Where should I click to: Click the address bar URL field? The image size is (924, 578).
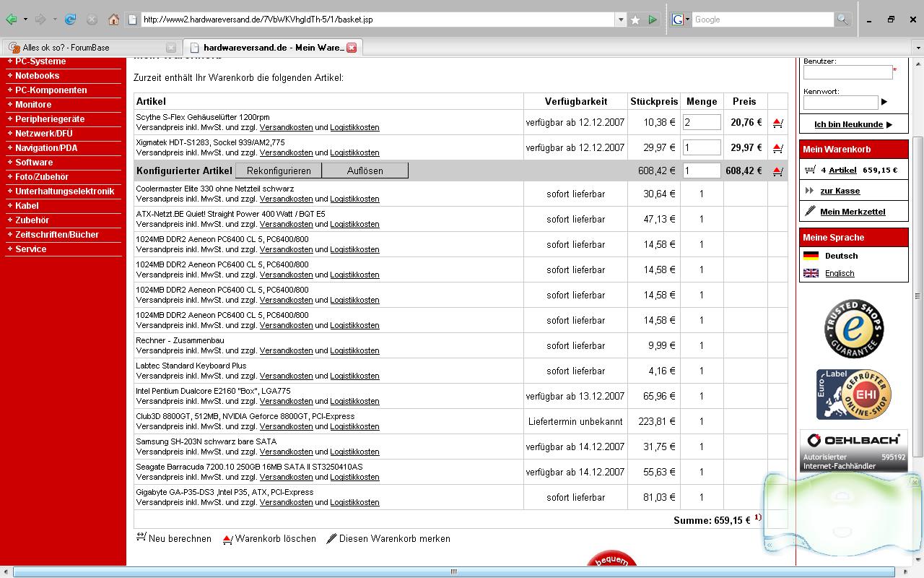(x=375, y=20)
